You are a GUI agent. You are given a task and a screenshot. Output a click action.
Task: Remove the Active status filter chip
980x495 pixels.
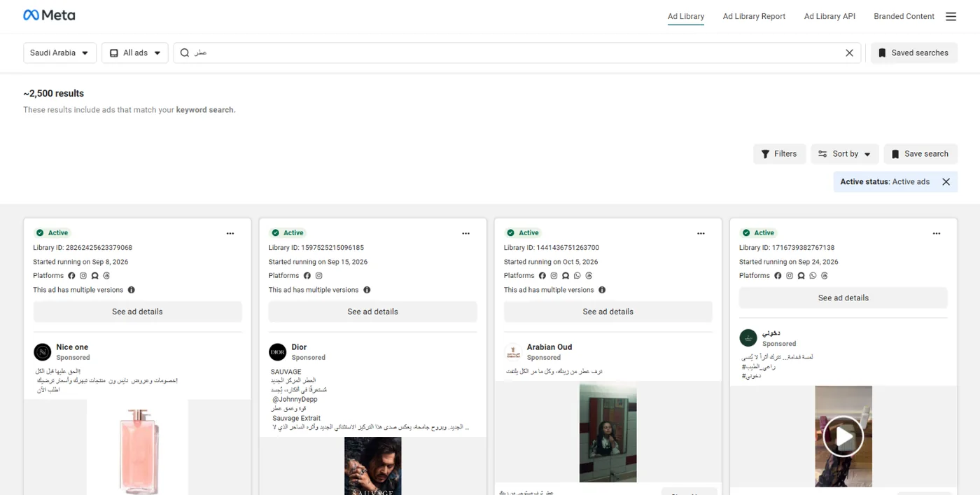(x=946, y=182)
